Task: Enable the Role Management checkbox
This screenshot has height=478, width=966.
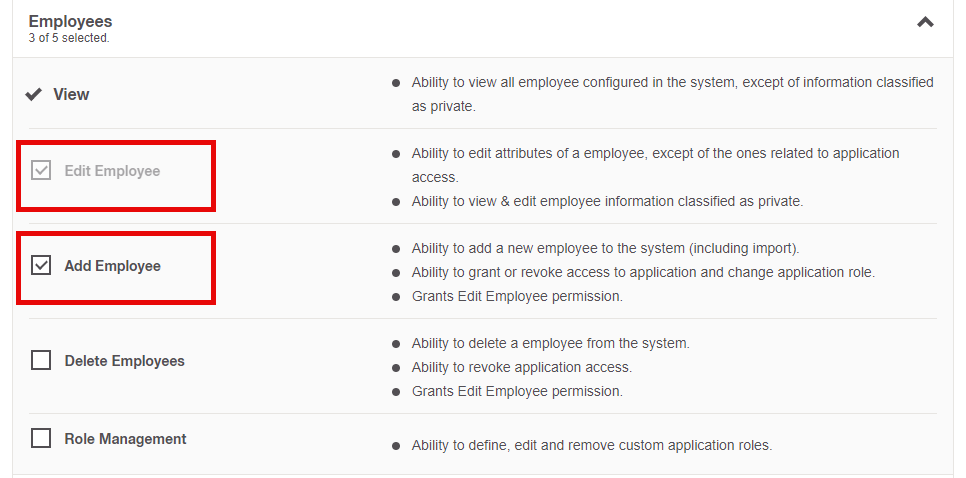Action: tap(41, 439)
